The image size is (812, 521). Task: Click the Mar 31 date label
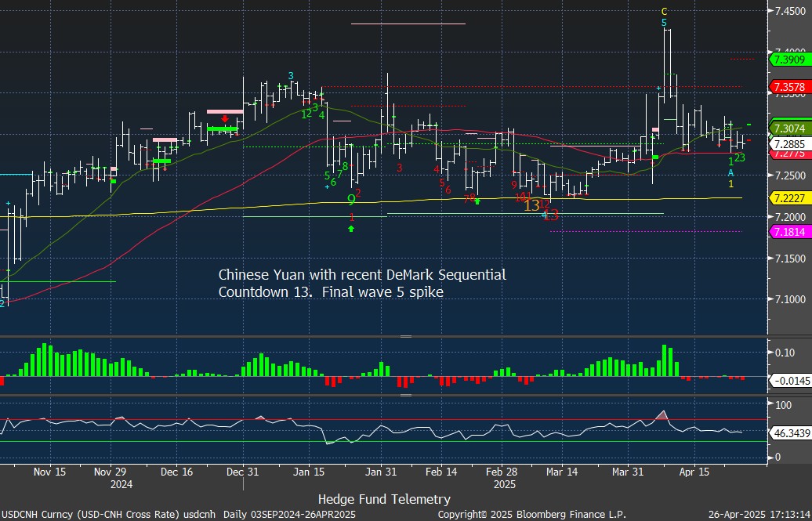628,472
